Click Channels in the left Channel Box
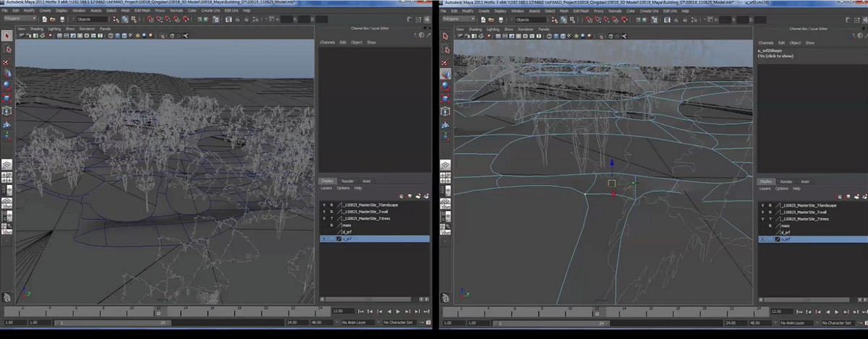Viewport: 868px width, 339px height. [327, 43]
